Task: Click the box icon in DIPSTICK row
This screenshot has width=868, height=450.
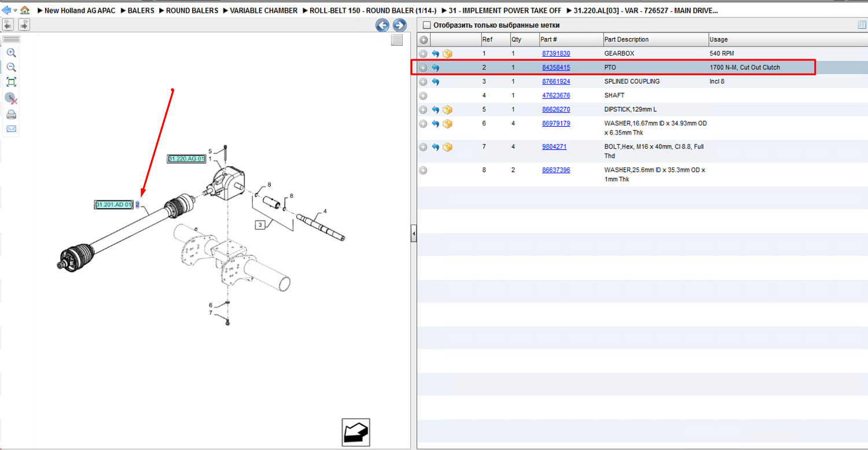Action: (x=447, y=109)
